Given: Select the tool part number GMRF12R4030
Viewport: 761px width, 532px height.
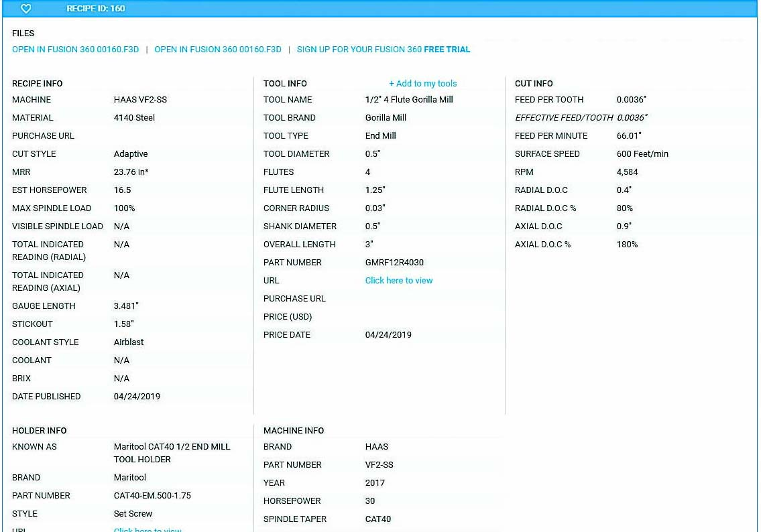Looking at the screenshot, I should [394, 263].
